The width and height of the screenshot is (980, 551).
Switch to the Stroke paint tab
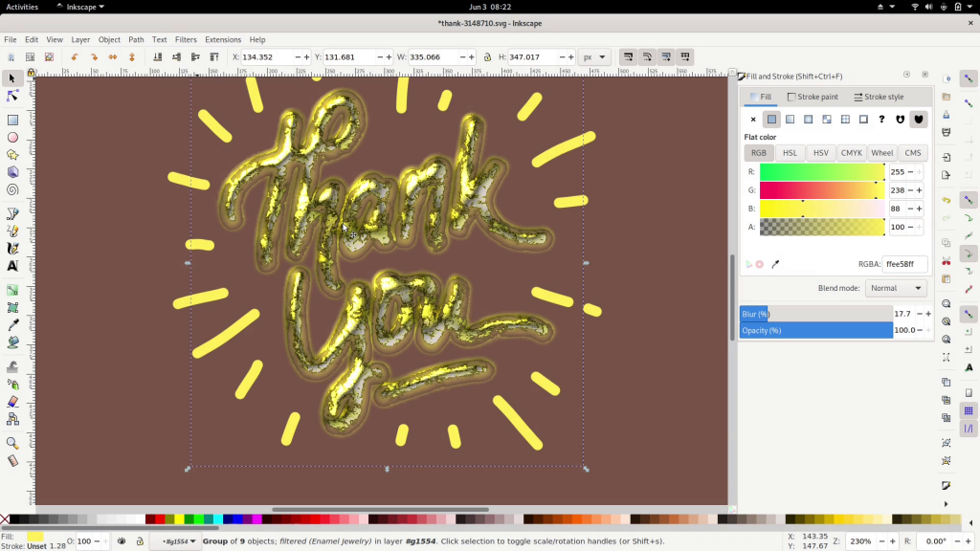click(x=813, y=97)
